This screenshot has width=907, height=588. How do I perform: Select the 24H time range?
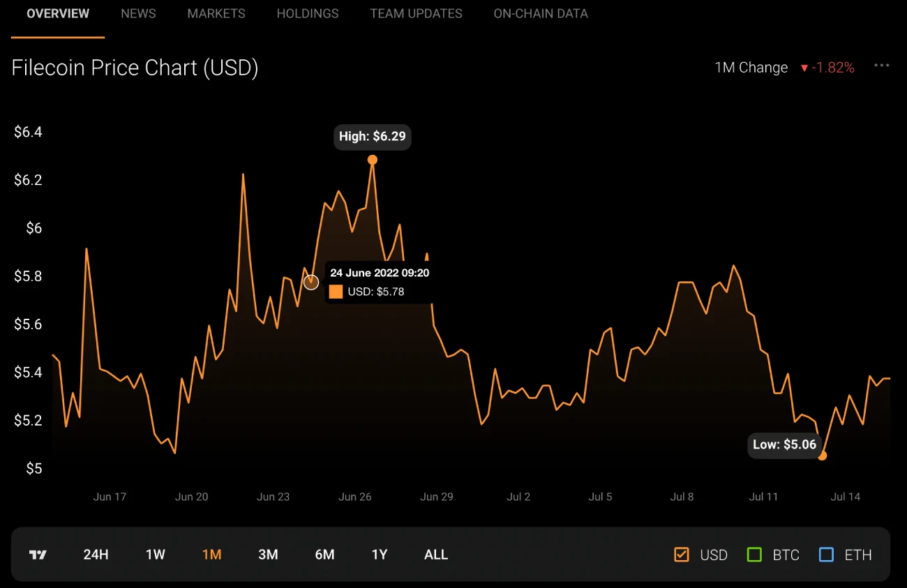pos(96,555)
